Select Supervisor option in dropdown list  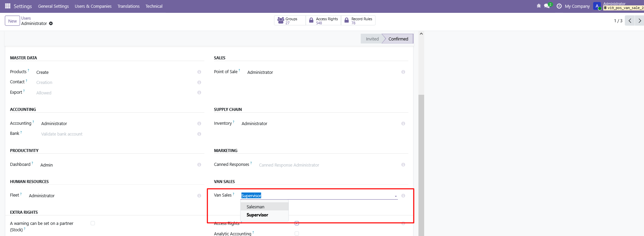pyautogui.click(x=257, y=215)
